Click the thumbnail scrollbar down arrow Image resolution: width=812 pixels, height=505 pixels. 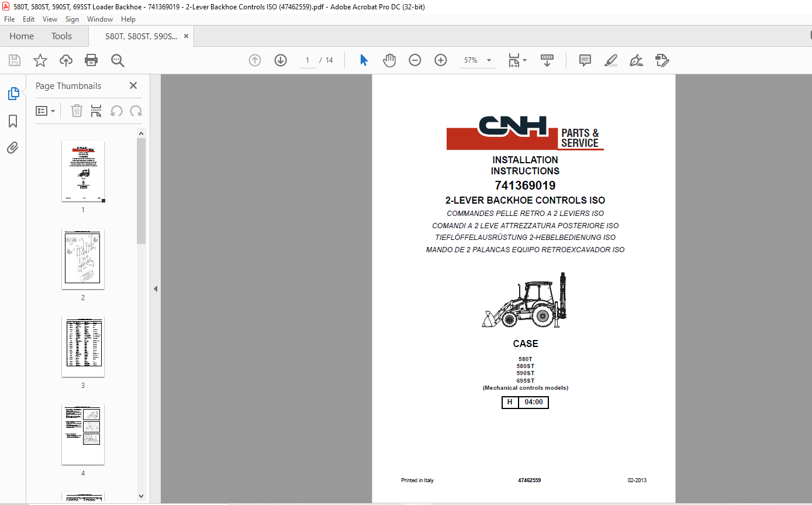141,496
